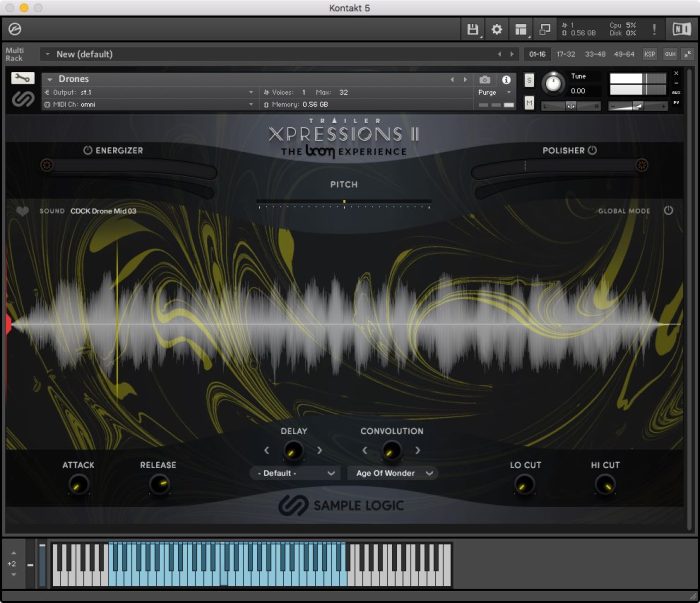Toggle the Energizer power button

88,150
